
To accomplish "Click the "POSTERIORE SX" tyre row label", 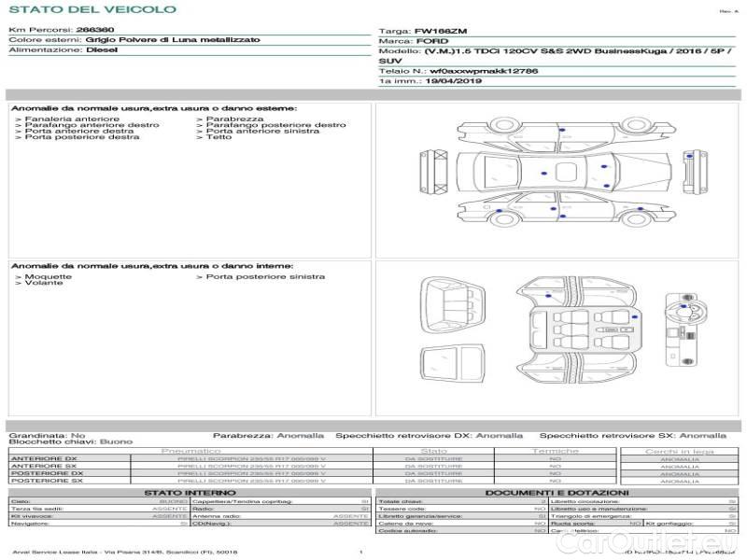I will point(47,481).
